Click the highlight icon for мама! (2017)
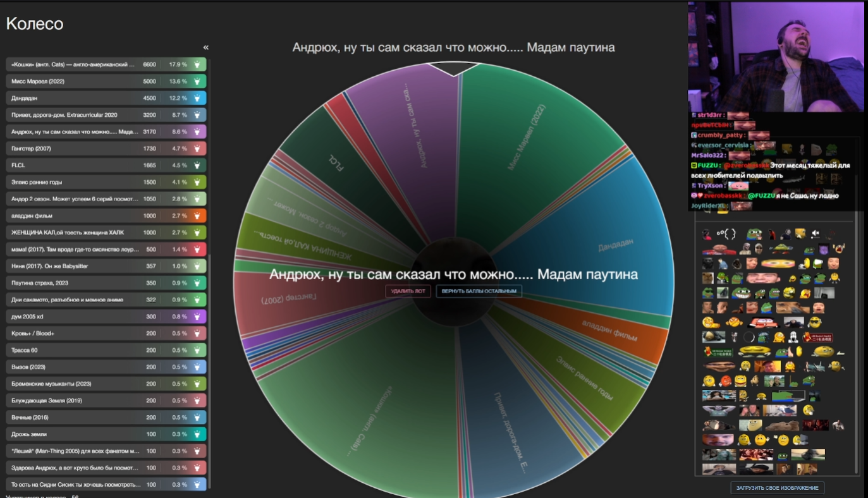868x498 pixels. point(197,249)
